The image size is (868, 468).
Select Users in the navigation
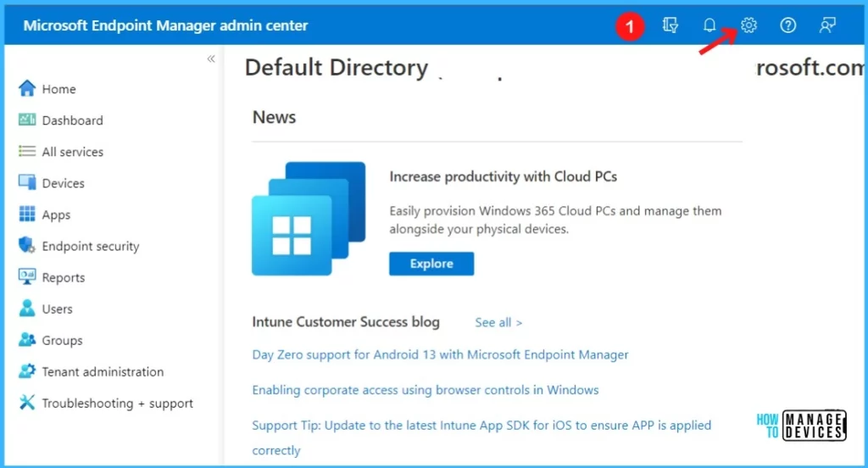coord(57,309)
